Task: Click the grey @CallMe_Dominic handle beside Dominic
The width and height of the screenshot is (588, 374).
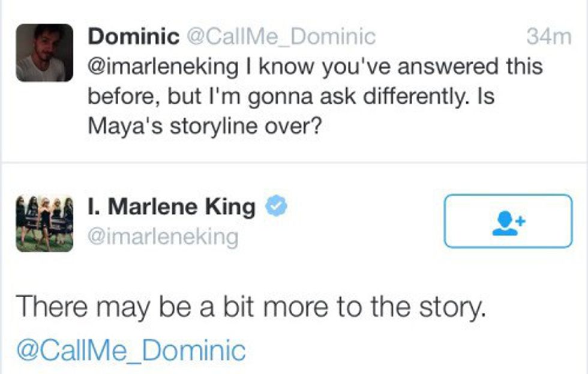Action: tap(281, 37)
